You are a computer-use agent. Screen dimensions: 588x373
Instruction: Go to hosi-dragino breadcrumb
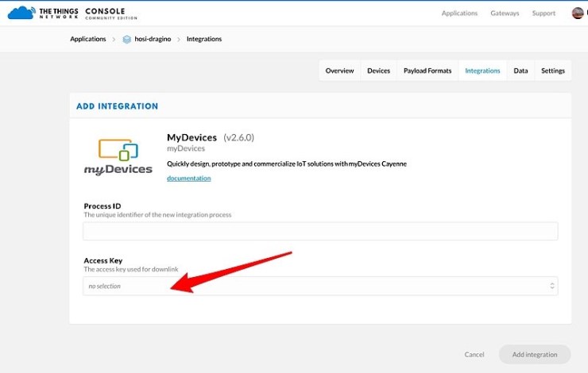click(153, 39)
